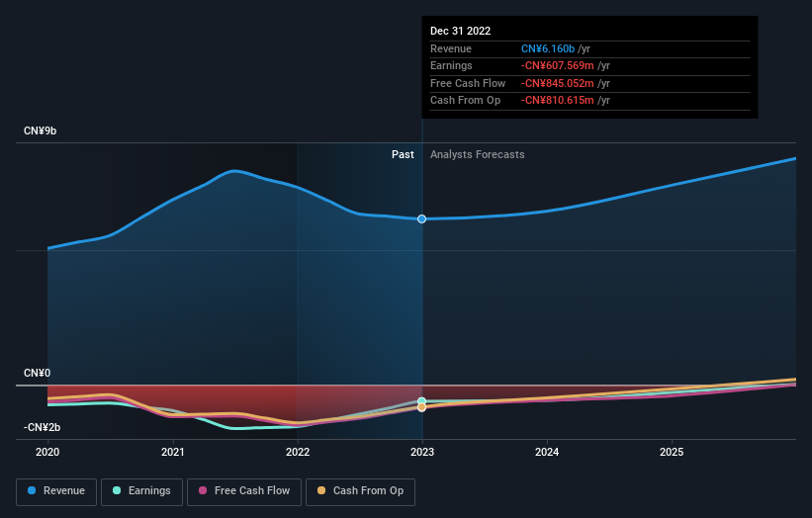Click the CN¥6.160b revenue value
812x518 pixels.
coord(548,48)
